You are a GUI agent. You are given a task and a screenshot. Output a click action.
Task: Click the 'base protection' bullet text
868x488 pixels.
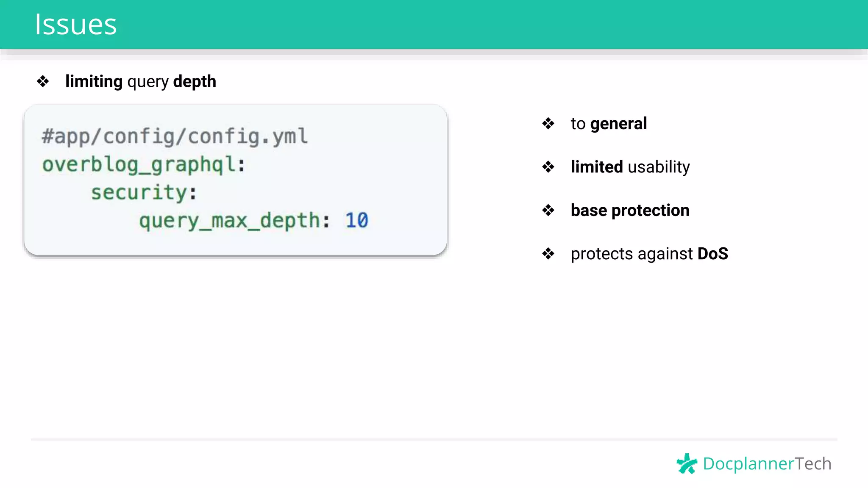pos(630,211)
